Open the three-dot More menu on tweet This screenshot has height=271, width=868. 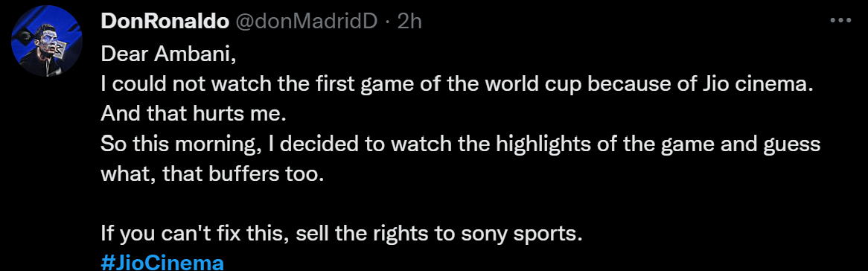tap(840, 21)
